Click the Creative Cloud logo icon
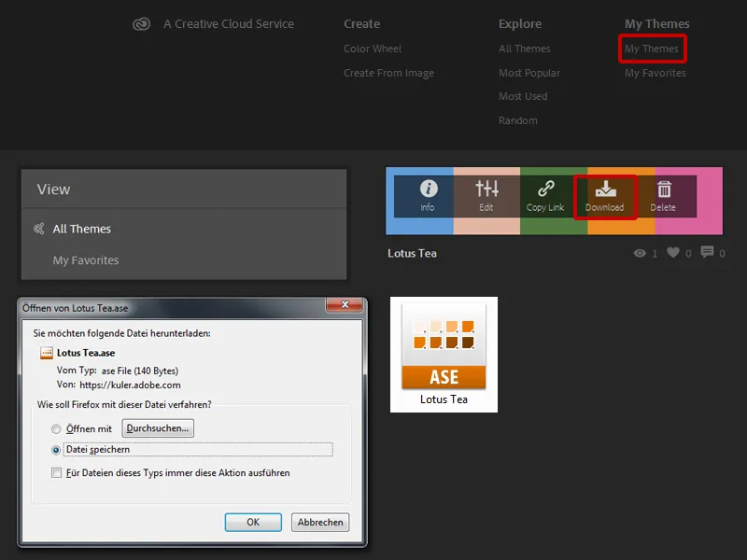 click(x=142, y=24)
